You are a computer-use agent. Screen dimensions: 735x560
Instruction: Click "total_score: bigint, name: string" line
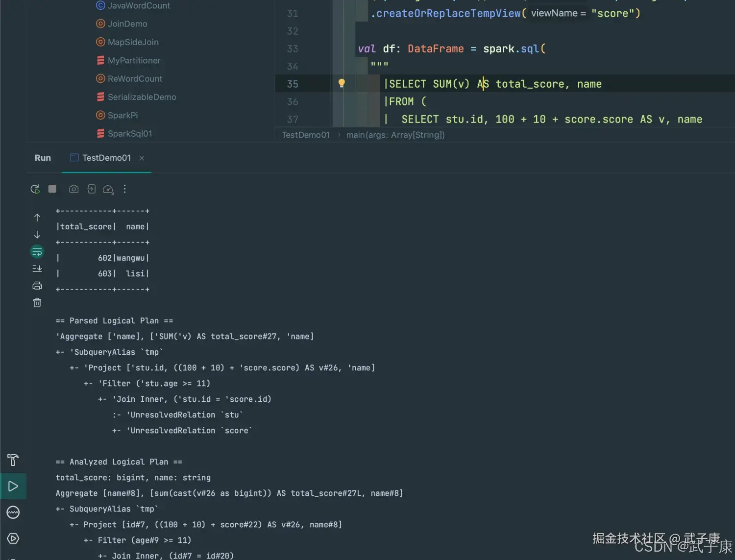(133, 478)
